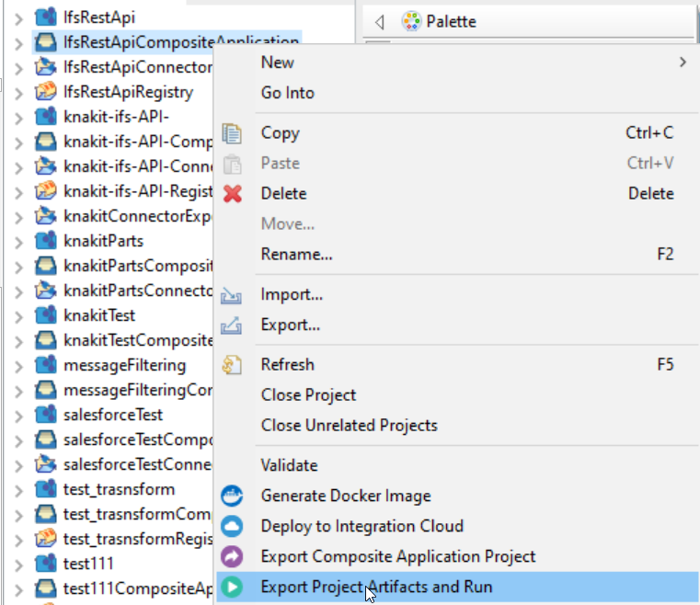Click the red Delete X icon
Screen dimensions: 700x605
click(233, 194)
